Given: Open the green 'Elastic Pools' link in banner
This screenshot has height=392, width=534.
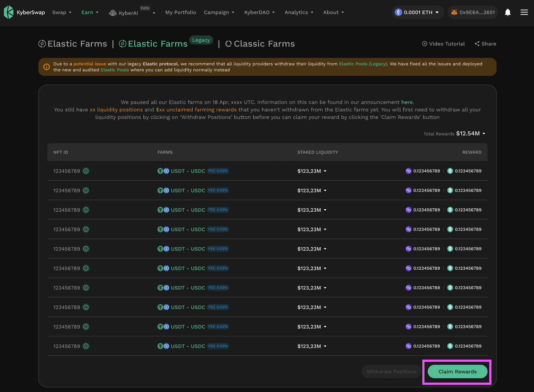Looking at the screenshot, I should tap(115, 70).
